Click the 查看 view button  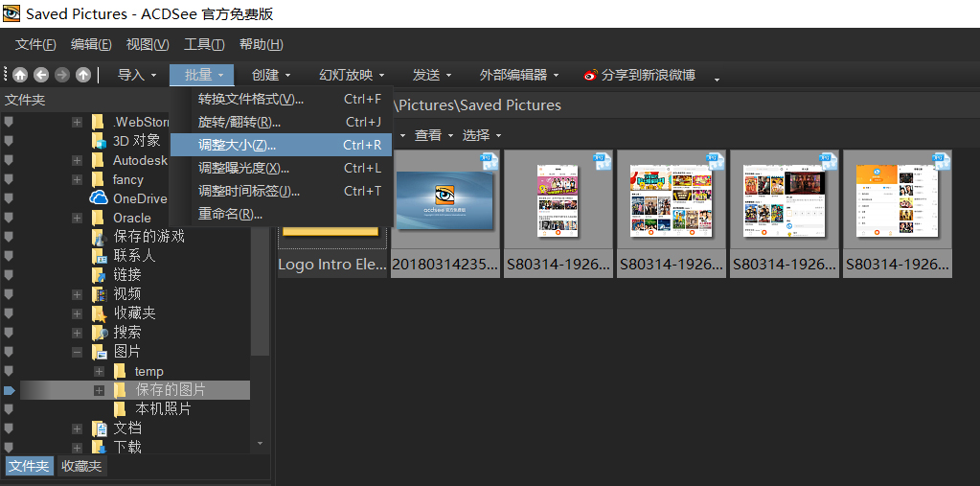pyautogui.click(x=432, y=135)
